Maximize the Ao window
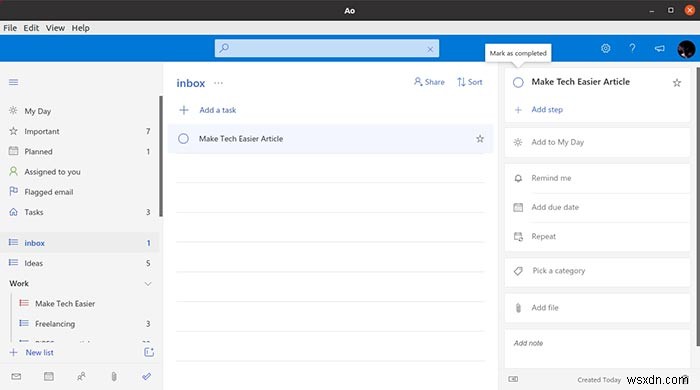The height and width of the screenshot is (390, 700). 671,10
